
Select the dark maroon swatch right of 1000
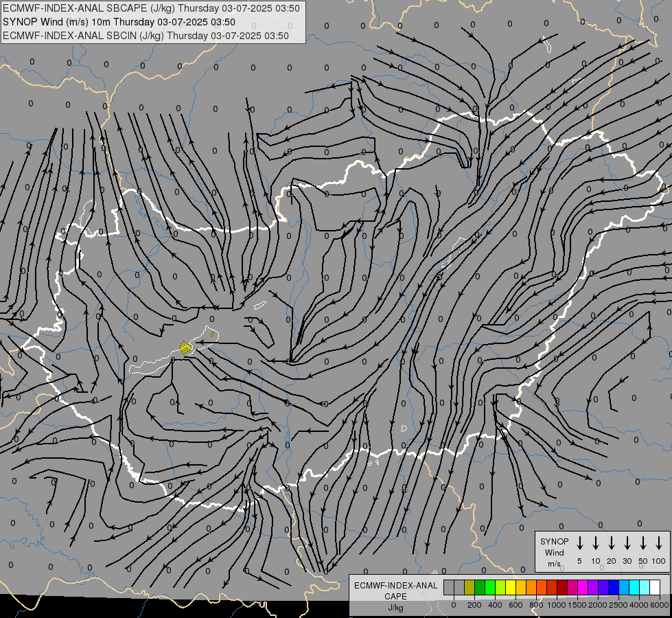tap(562, 587)
